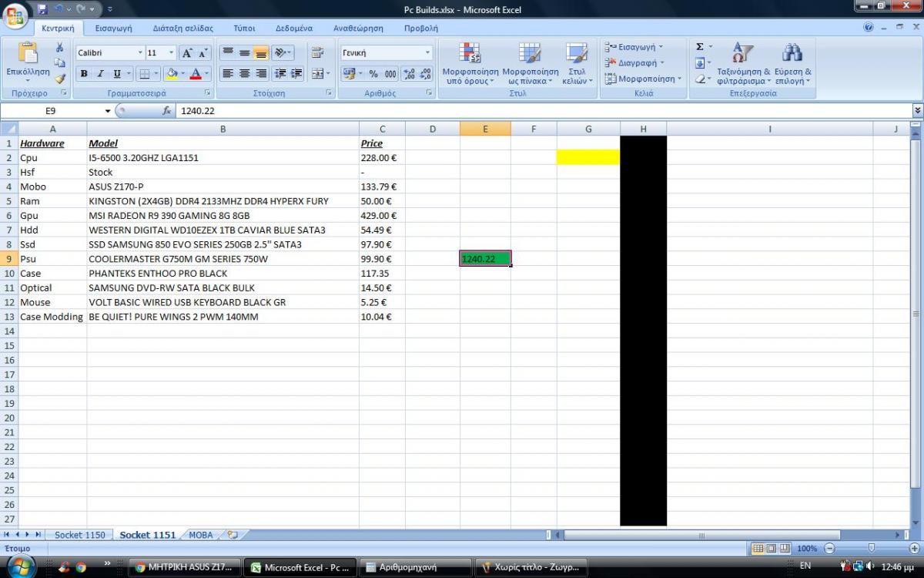Viewport: 924px width, 578px height.
Task: Decrease decimal places
Action: (425, 74)
